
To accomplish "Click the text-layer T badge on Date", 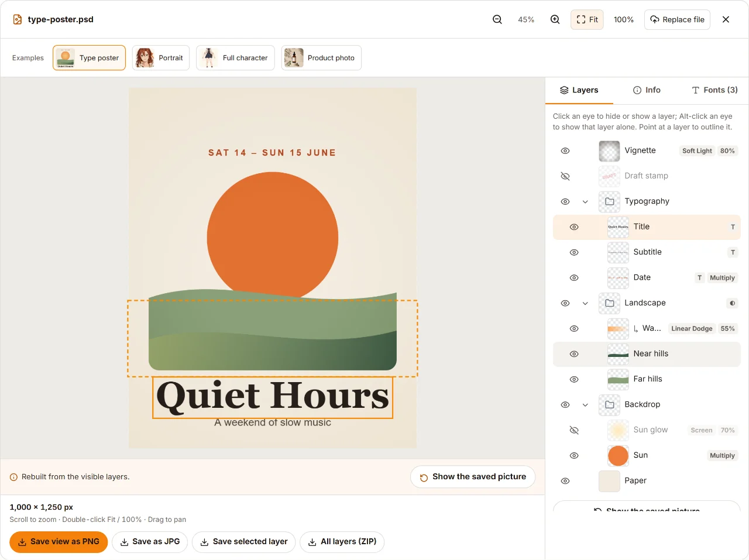I will 699,278.
